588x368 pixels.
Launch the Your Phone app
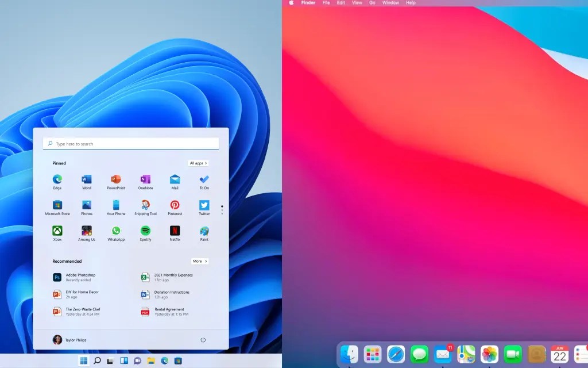click(116, 208)
